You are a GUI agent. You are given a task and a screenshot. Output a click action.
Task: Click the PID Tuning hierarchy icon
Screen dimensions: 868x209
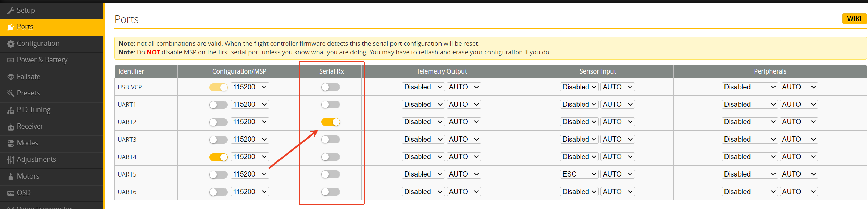pyautogui.click(x=11, y=110)
